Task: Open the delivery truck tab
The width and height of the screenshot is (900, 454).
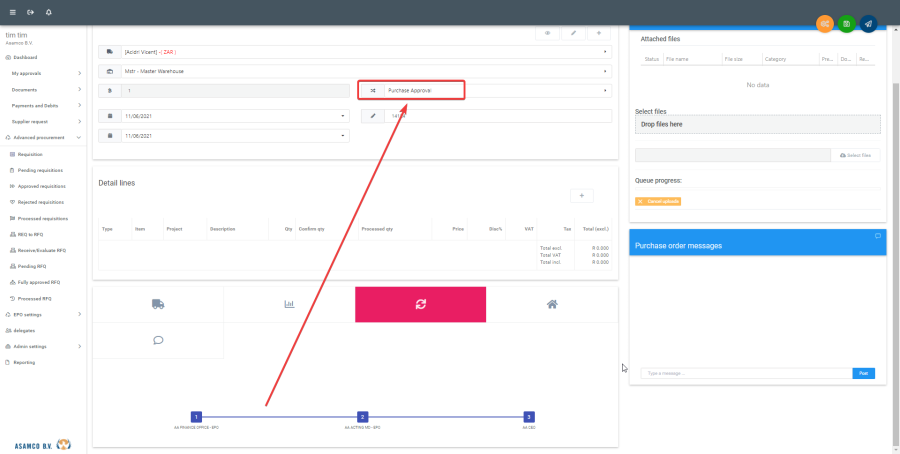Action: [x=158, y=304]
